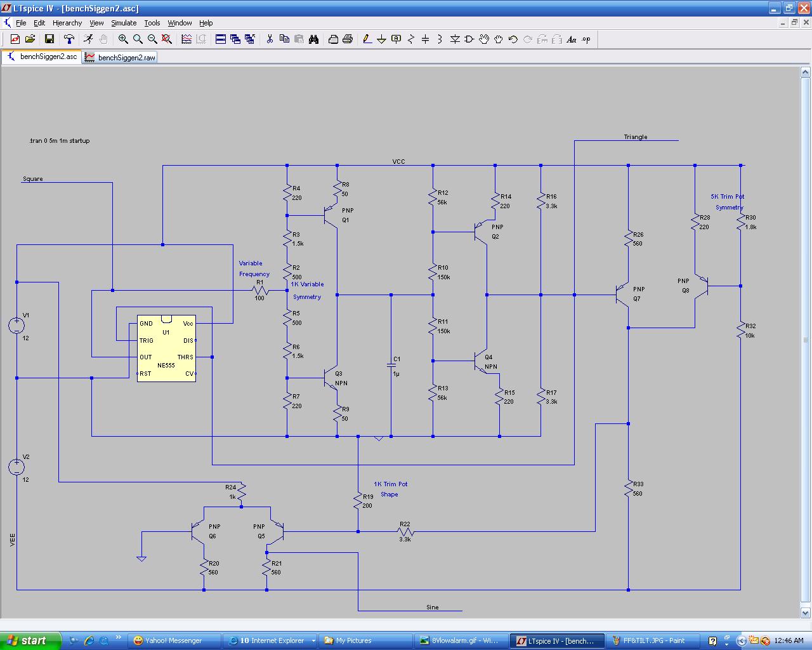Viewport: 812px width, 650px height.
Task: Select the NE555 timer component U1
Action: [x=166, y=348]
